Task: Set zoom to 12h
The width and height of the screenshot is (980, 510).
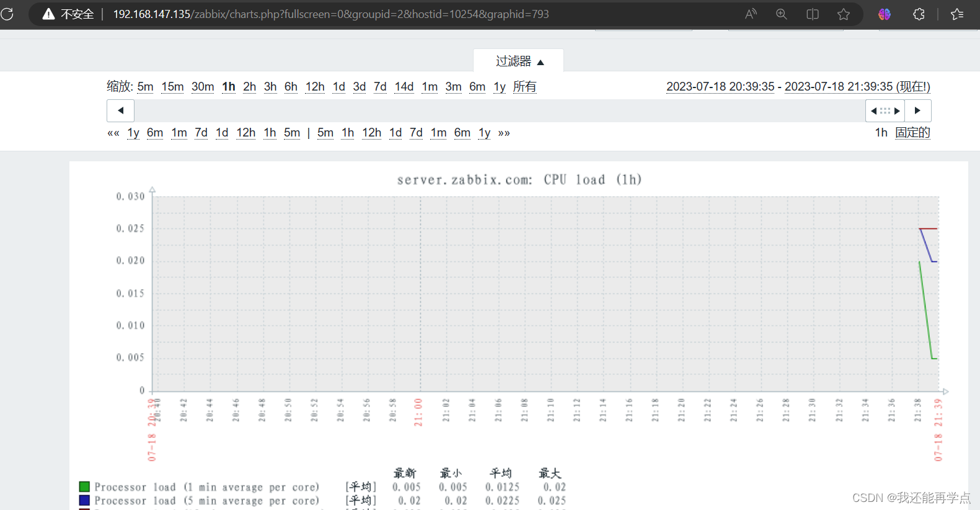Action: (315, 86)
